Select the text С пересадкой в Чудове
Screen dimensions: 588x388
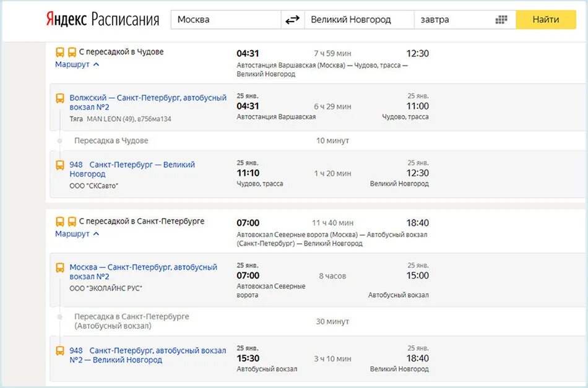click(121, 52)
